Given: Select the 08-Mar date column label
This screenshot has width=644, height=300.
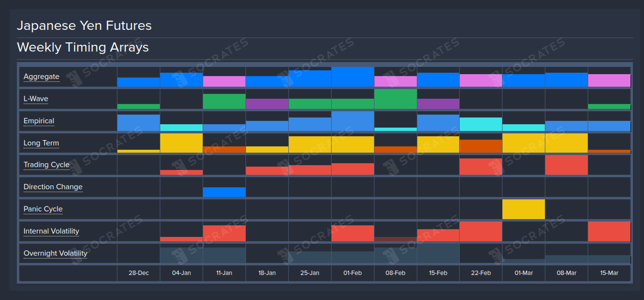Looking at the screenshot, I should [x=567, y=273].
